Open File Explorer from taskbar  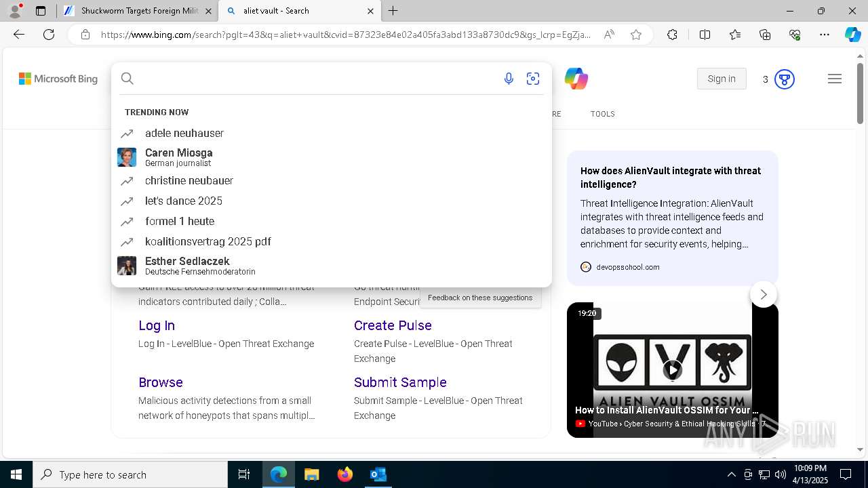pyautogui.click(x=312, y=474)
